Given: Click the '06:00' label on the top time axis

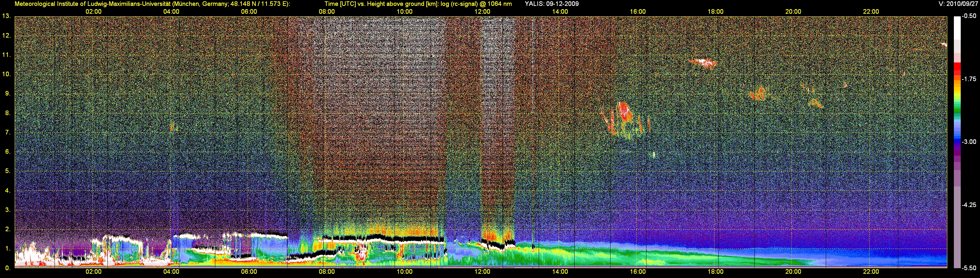Looking at the screenshot, I should click(249, 12).
